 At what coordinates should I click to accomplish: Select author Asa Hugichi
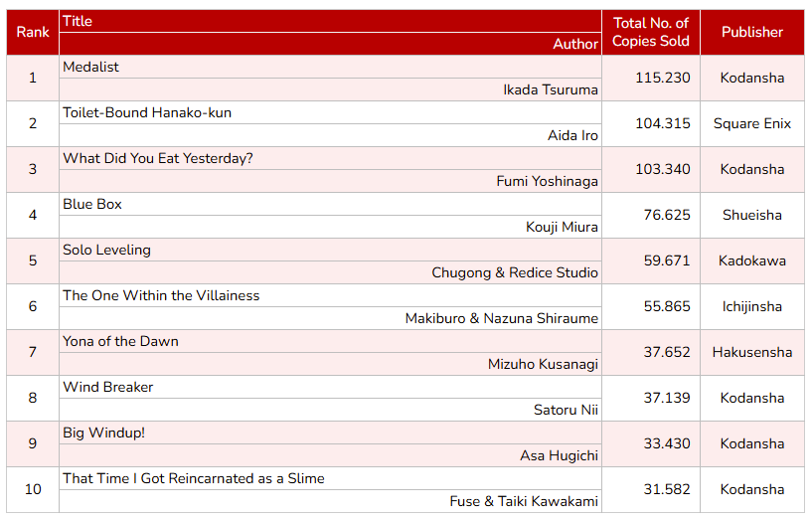click(x=559, y=455)
